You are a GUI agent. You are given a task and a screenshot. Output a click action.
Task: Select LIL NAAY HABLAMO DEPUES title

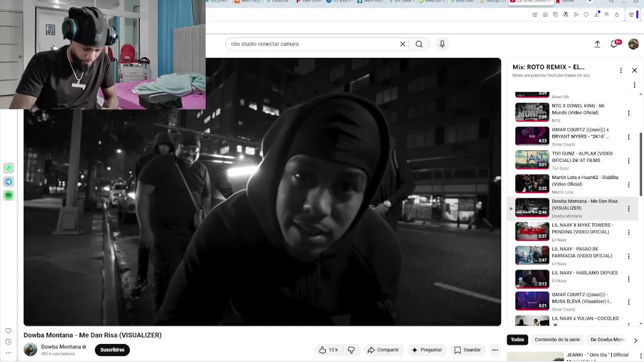(585, 273)
